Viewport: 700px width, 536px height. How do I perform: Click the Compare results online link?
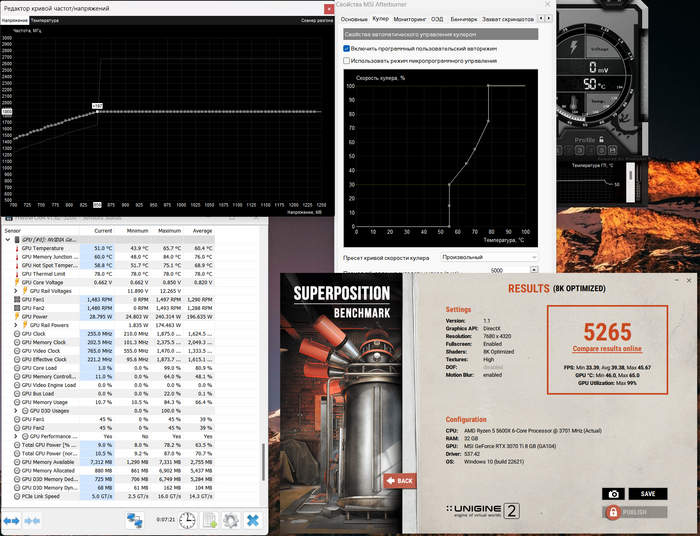(x=606, y=349)
